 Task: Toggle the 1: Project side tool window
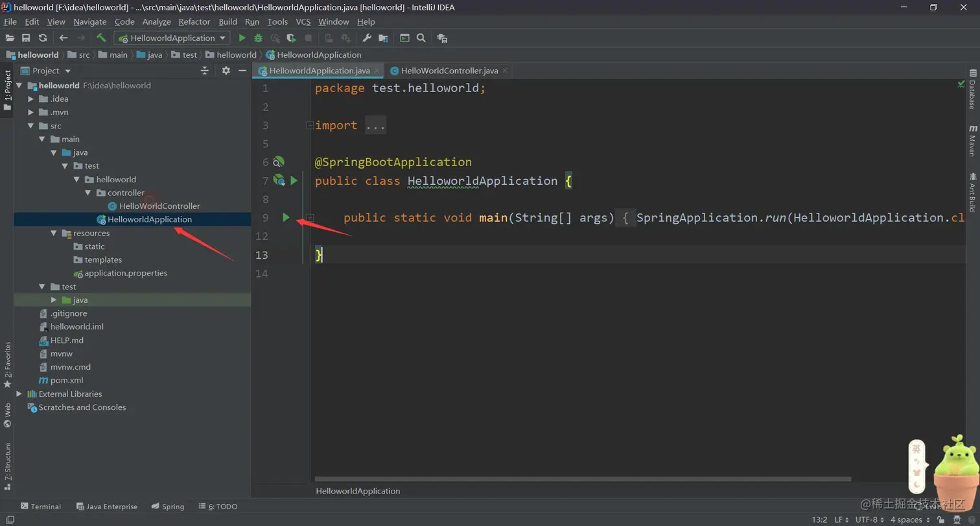7,90
